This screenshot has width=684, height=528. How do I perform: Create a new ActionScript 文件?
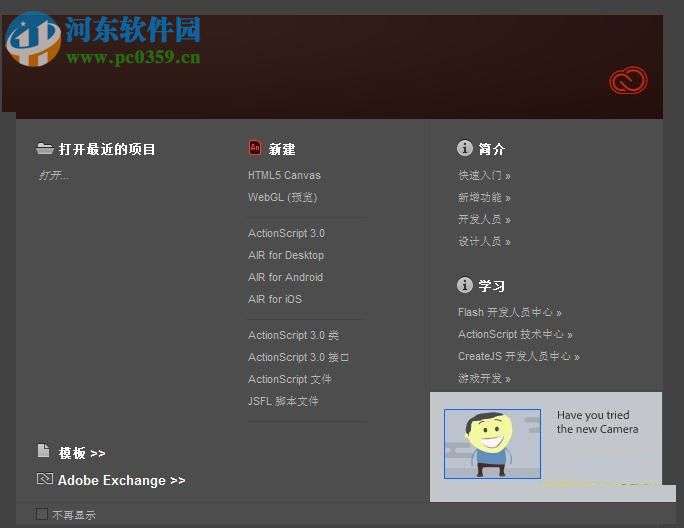click(290, 379)
